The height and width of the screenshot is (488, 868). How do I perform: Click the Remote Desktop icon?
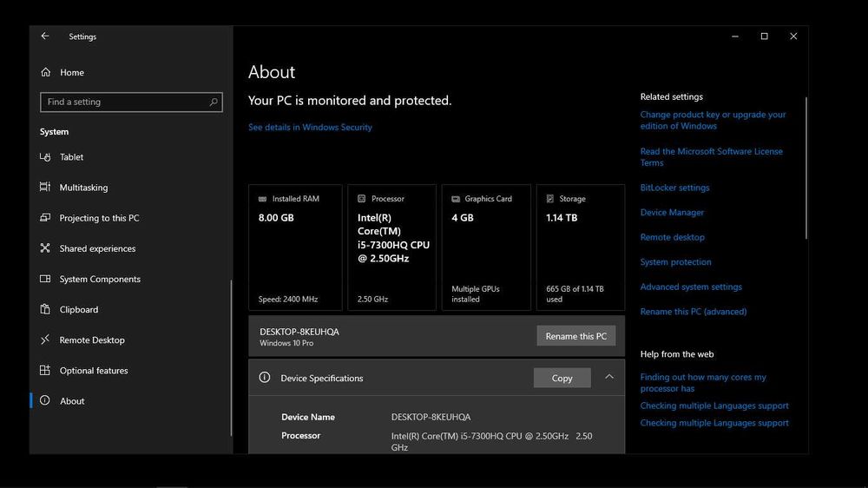pyautogui.click(x=45, y=340)
